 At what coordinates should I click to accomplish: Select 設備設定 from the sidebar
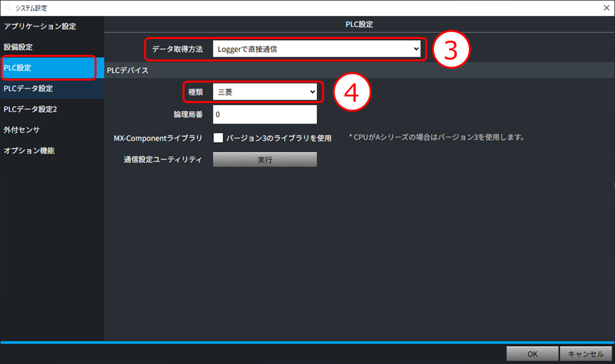[x=19, y=48]
